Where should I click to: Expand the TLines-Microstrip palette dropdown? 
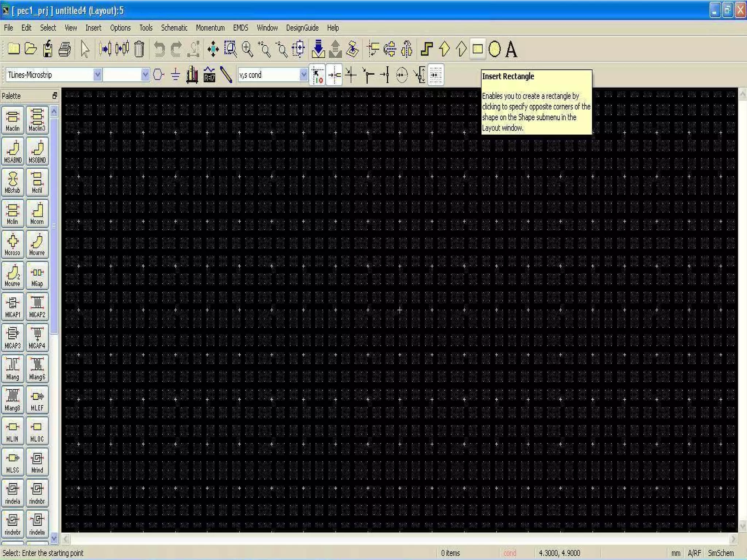coord(97,75)
